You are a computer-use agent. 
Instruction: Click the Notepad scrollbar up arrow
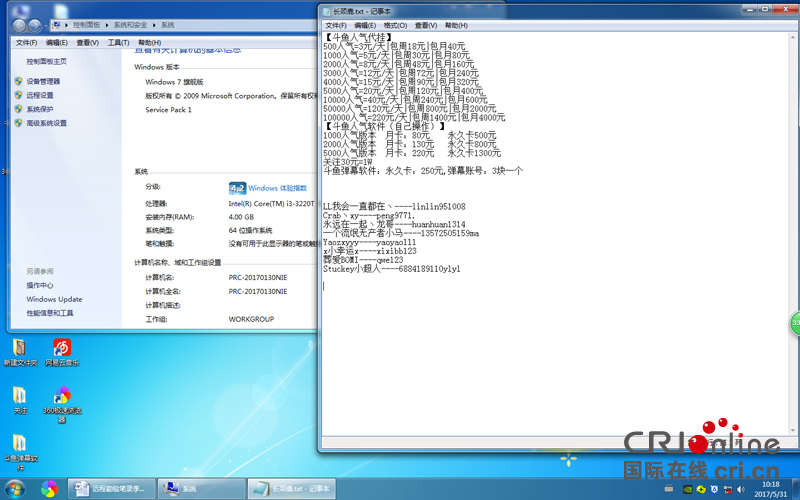coord(793,37)
